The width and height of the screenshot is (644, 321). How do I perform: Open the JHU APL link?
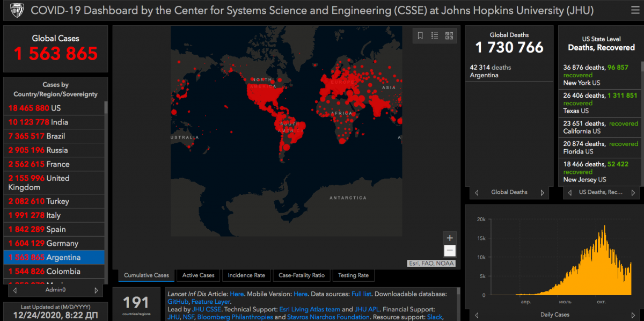click(x=367, y=309)
